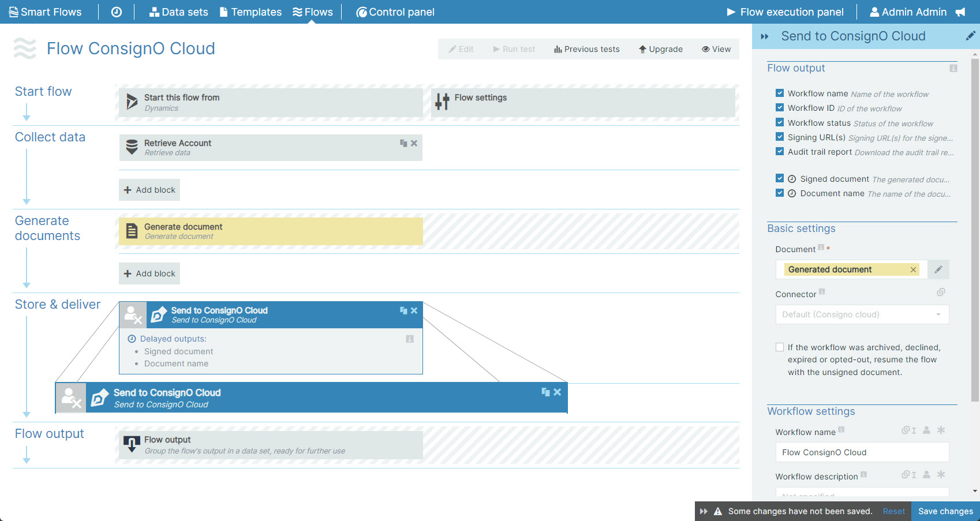This screenshot has height=521, width=980.
Task: Click the Flow output block icon
Action: [x=132, y=444]
